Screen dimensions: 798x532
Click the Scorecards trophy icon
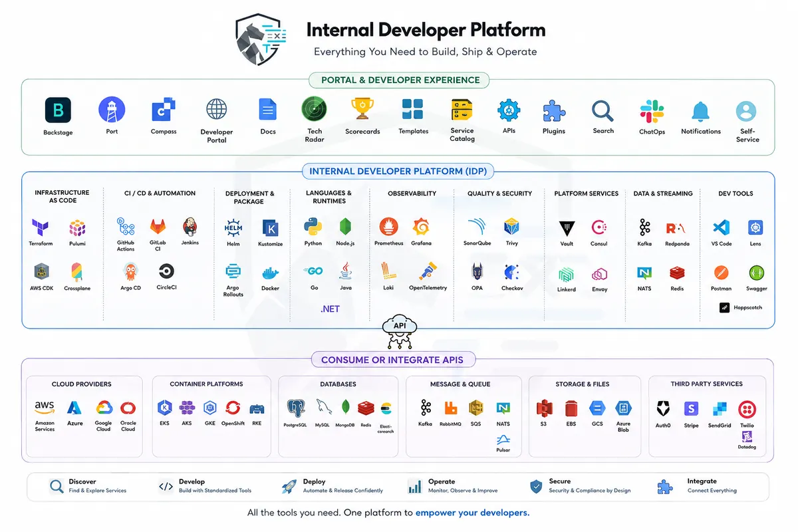tap(362, 109)
